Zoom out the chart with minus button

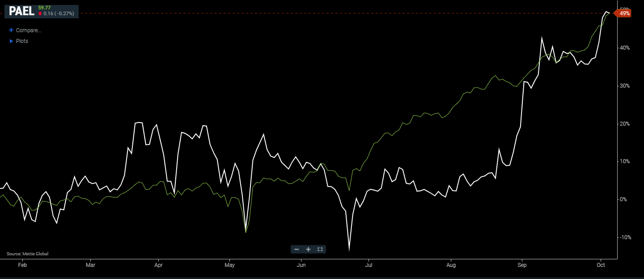click(x=297, y=249)
